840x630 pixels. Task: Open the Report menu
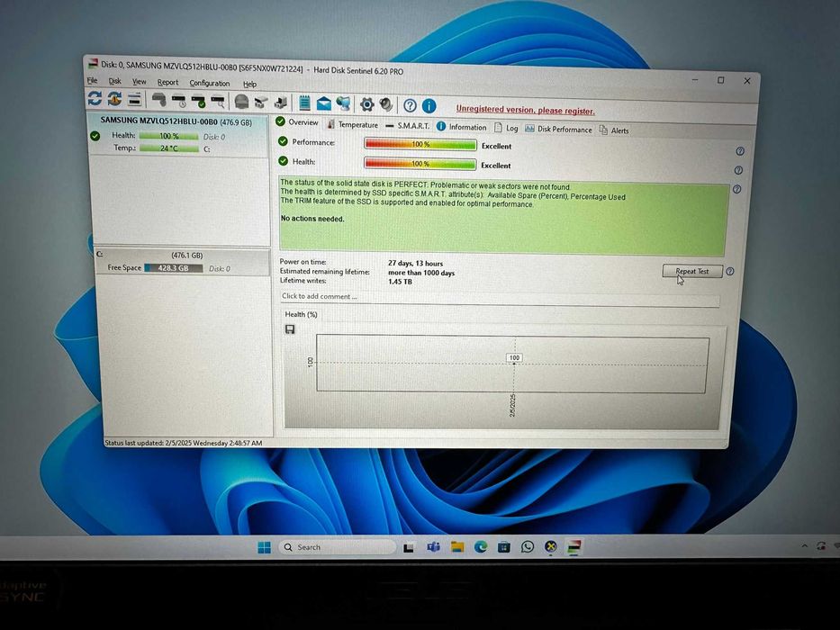click(x=167, y=82)
